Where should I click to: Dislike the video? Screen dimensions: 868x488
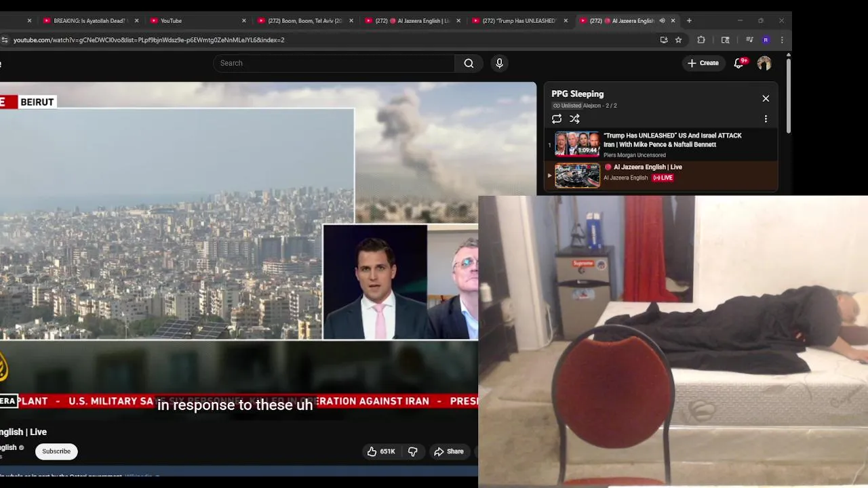[412, 451]
